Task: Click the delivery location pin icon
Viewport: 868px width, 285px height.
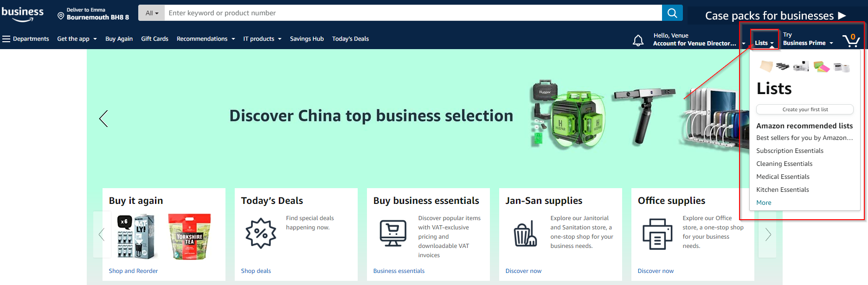Action: [x=61, y=16]
